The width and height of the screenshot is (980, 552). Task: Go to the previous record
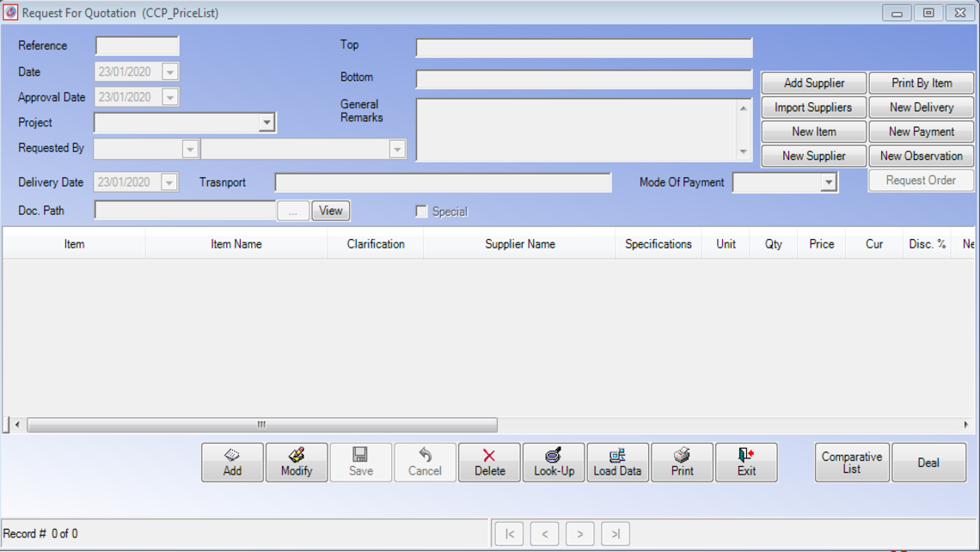click(x=544, y=534)
